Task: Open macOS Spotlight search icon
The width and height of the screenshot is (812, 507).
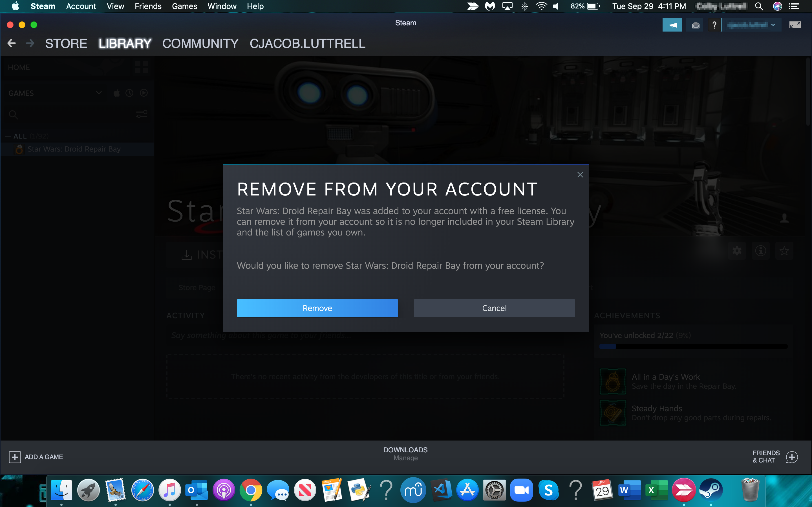Action: coord(759,6)
